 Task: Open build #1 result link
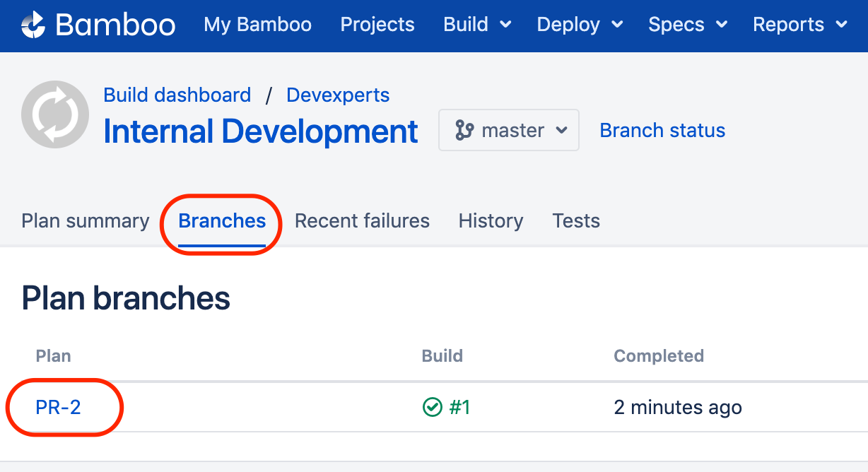[459, 407]
